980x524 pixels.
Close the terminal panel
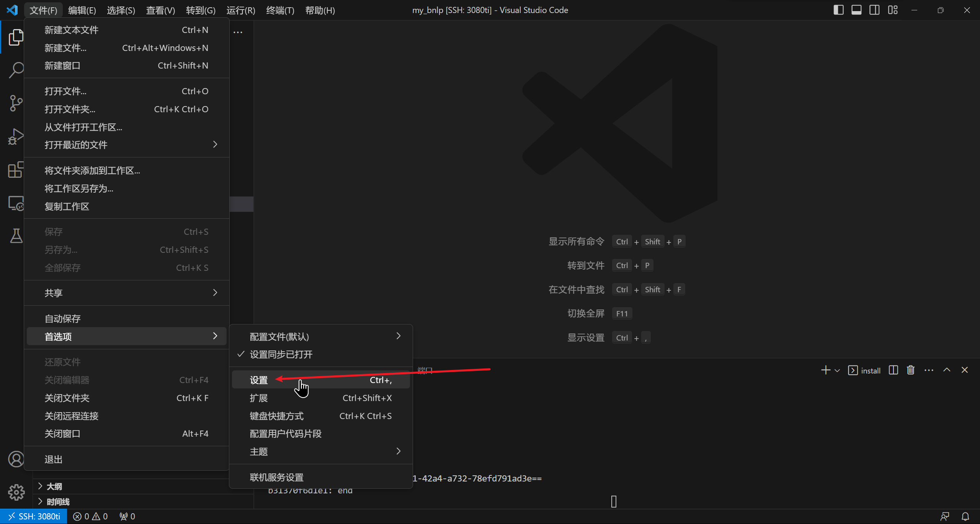(x=965, y=370)
